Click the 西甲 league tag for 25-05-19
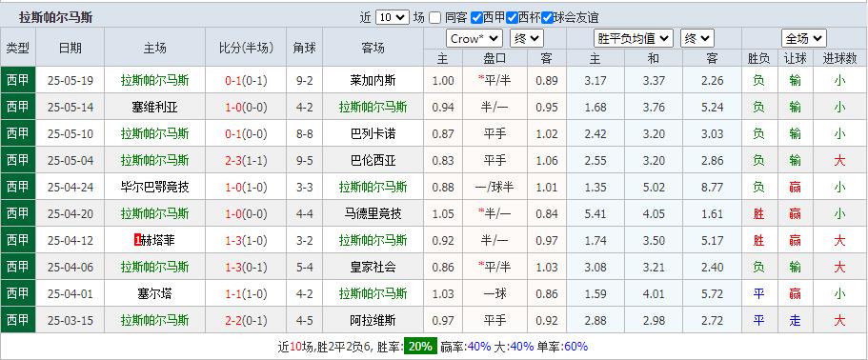 pyautogui.click(x=18, y=81)
